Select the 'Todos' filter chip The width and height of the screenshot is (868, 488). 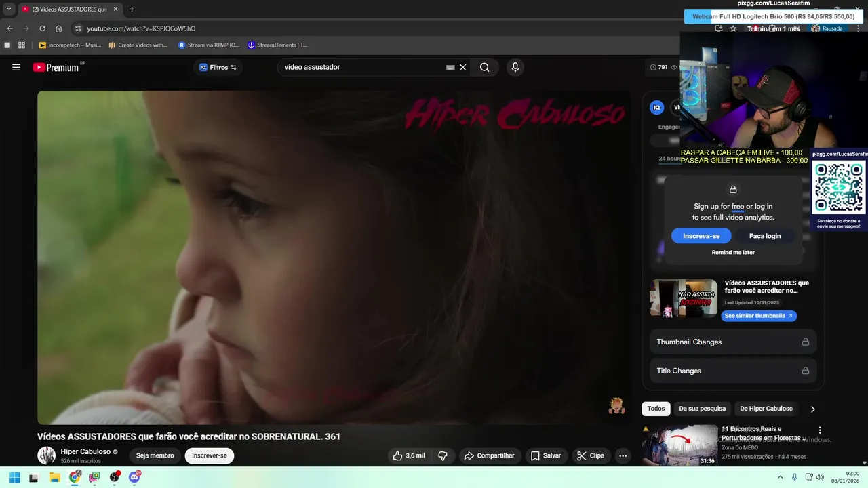click(656, 409)
